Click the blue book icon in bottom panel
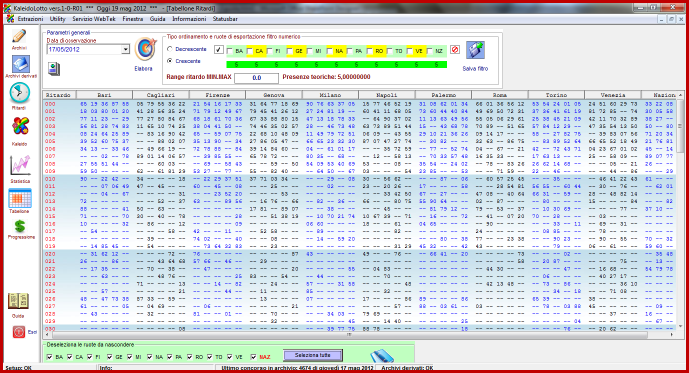 pyautogui.click(x=381, y=355)
